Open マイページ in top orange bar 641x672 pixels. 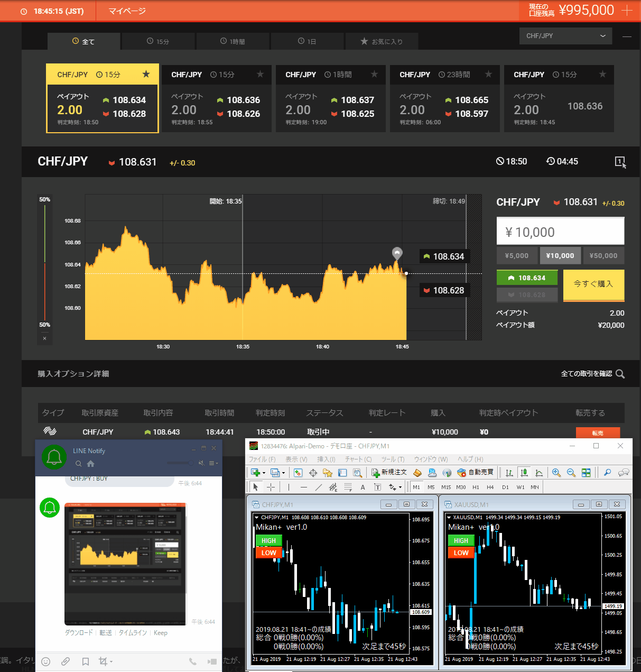tap(127, 11)
